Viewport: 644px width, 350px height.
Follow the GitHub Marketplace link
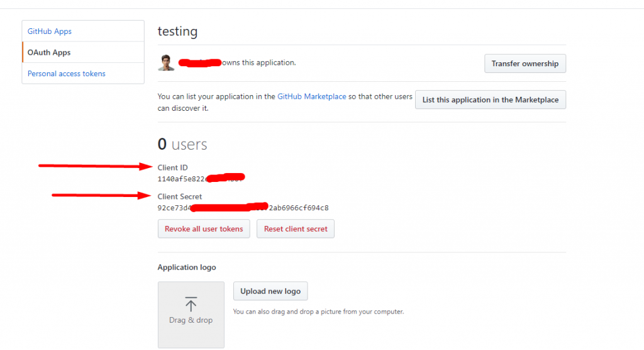[x=311, y=96]
